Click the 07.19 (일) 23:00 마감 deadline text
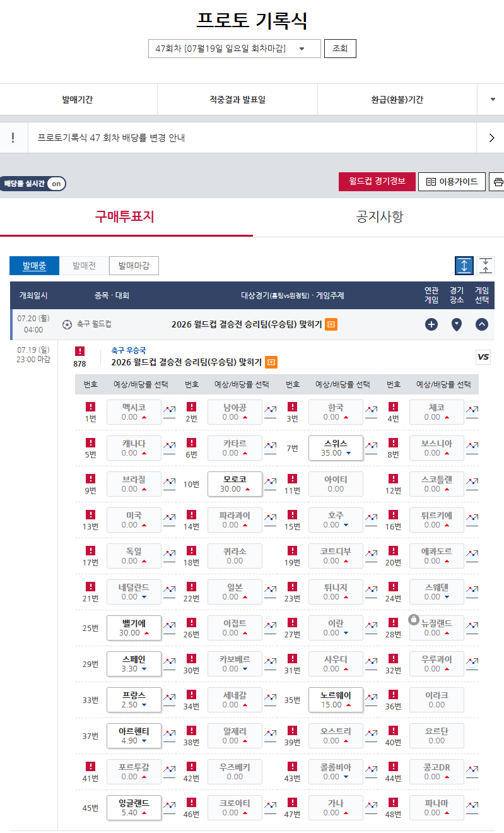This screenshot has height=833, width=504. pyautogui.click(x=33, y=355)
